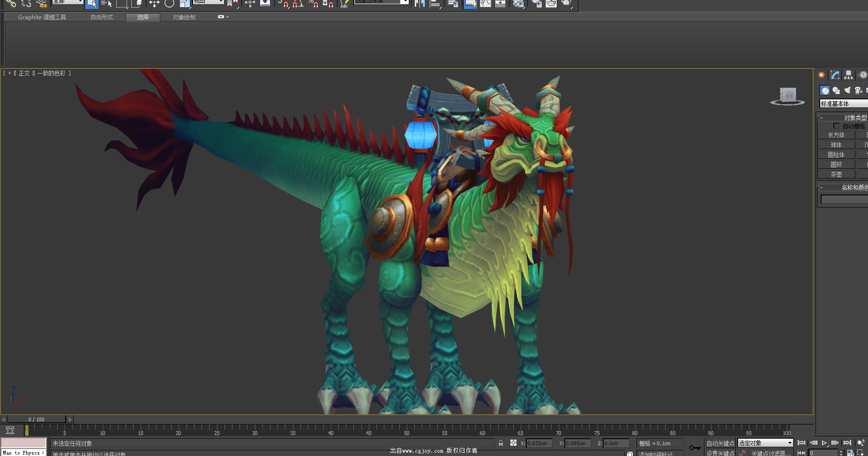Open the 一致的色彩 shading menu
This screenshot has height=456, width=868.
52,73
